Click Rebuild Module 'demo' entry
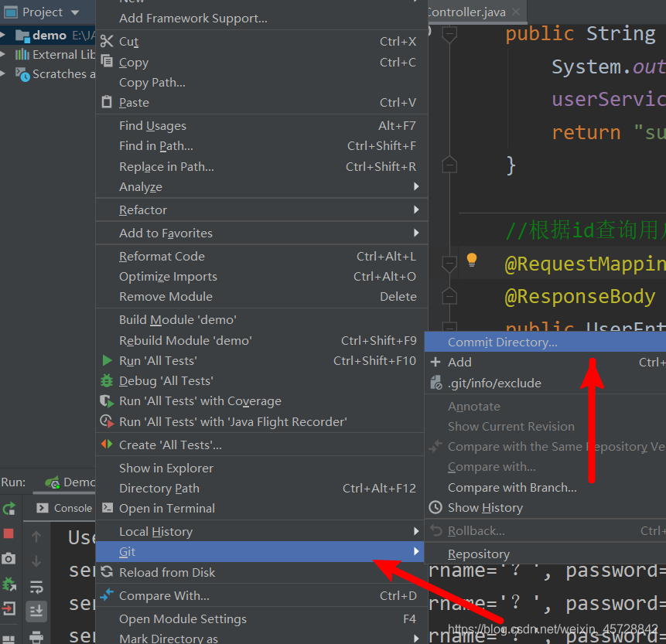 pos(261,340)
